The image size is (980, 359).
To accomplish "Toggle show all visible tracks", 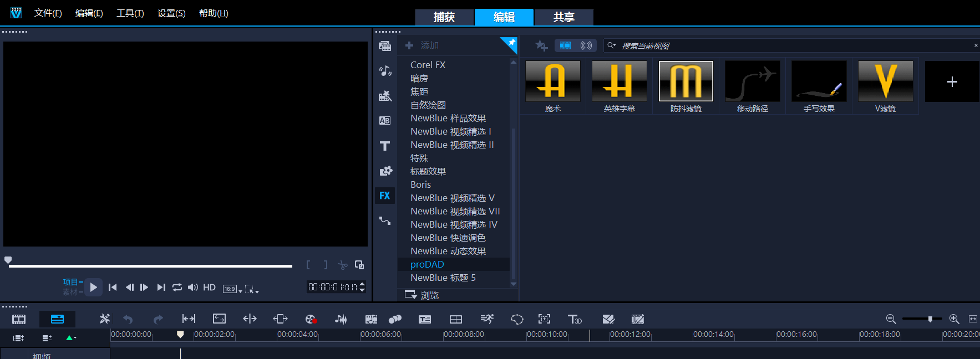I will [19, 338].
